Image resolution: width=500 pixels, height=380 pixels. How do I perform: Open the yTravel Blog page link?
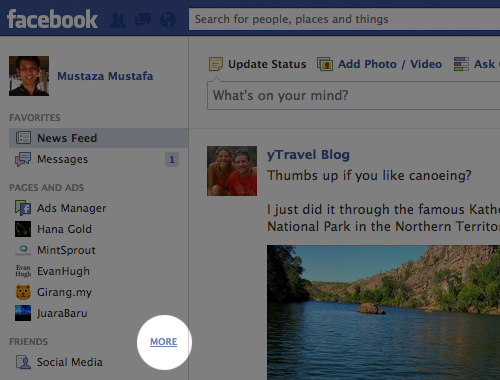pyautogui.click(x=308, y=155)
